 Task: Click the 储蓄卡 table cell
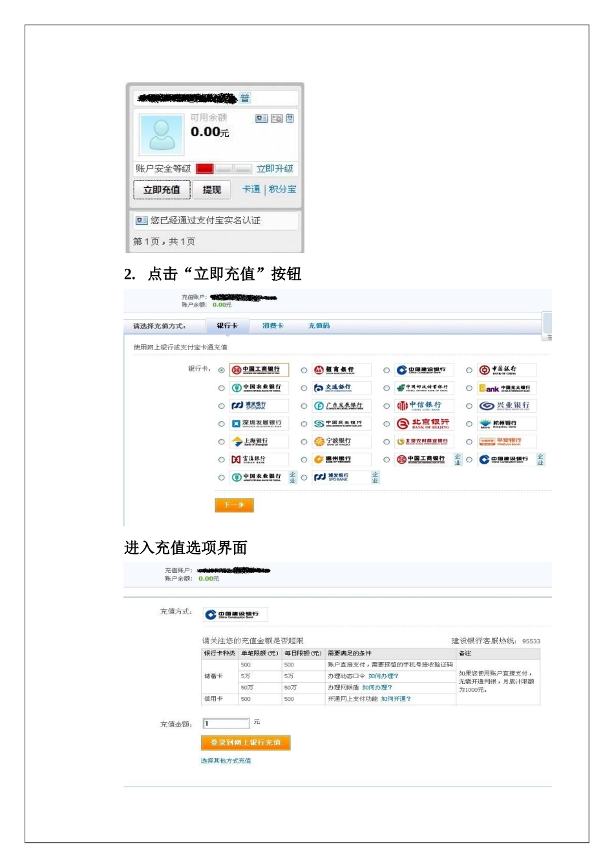click(x=220, y=676)
